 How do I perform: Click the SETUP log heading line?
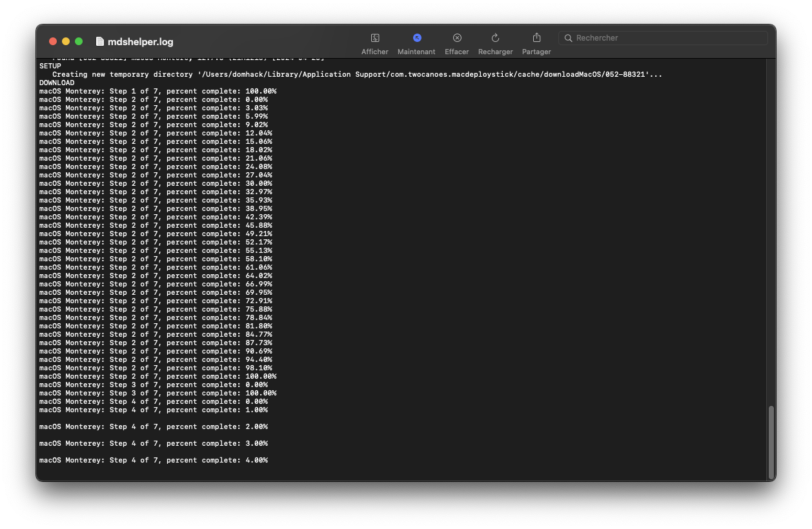tap(50, 66)
